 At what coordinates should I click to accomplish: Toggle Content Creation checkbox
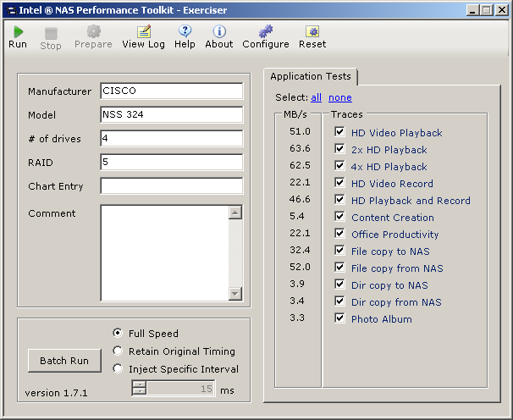point(339,217)
